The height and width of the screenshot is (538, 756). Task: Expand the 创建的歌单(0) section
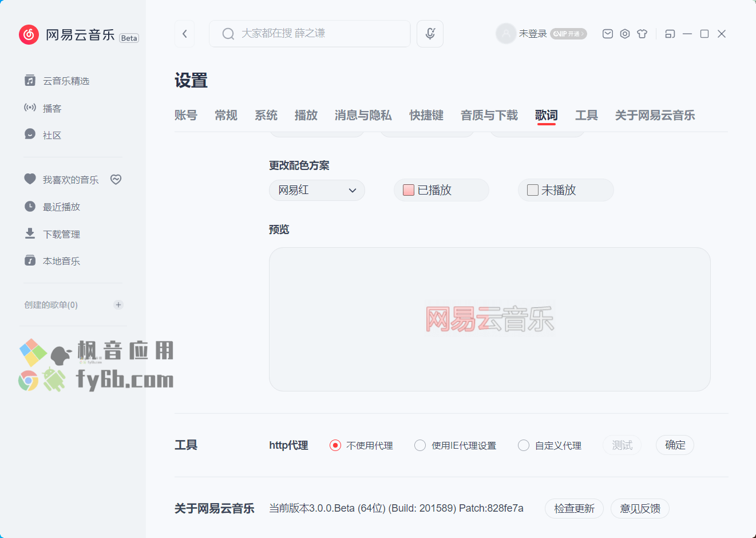tap(51, 305)
